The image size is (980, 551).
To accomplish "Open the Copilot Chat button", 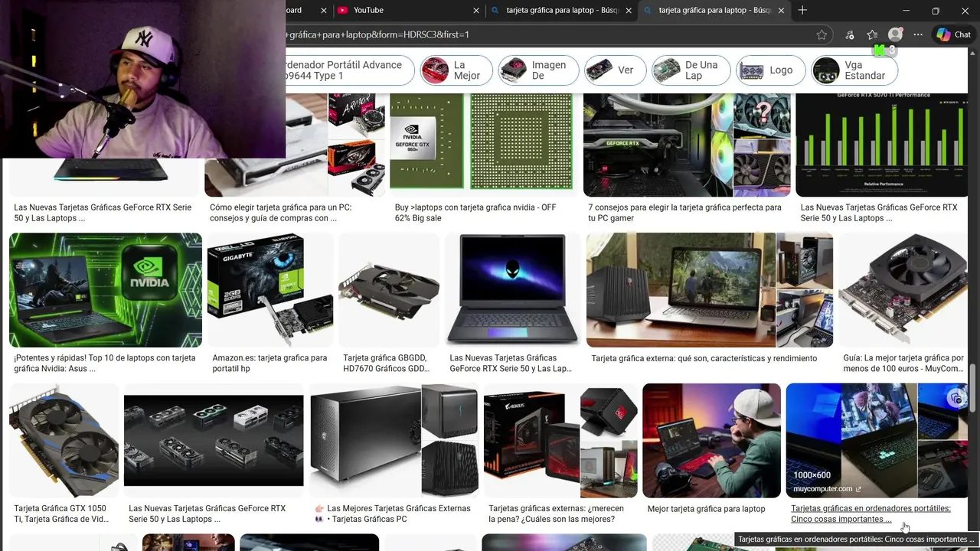I will pyautogui.click(x=954, y=34).
